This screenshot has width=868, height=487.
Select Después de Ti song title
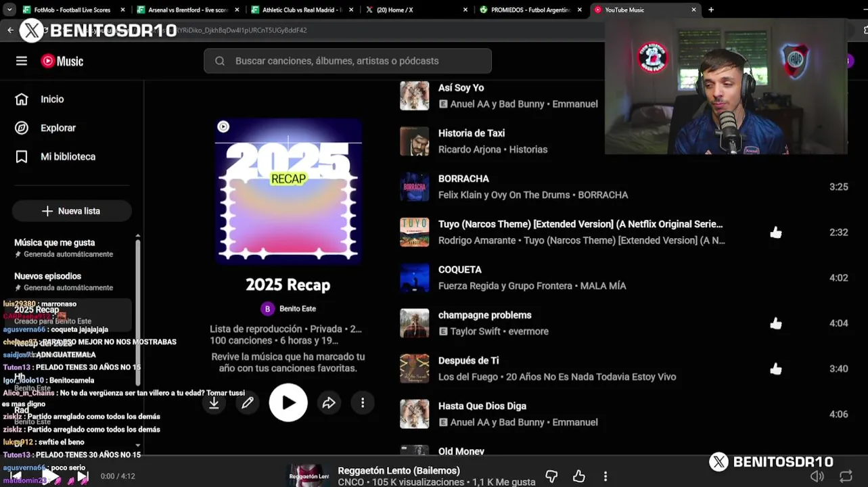point(468,361)
